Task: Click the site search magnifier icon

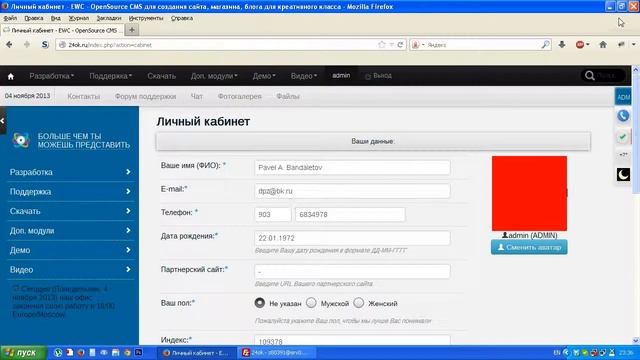Action: click(589, 76)
